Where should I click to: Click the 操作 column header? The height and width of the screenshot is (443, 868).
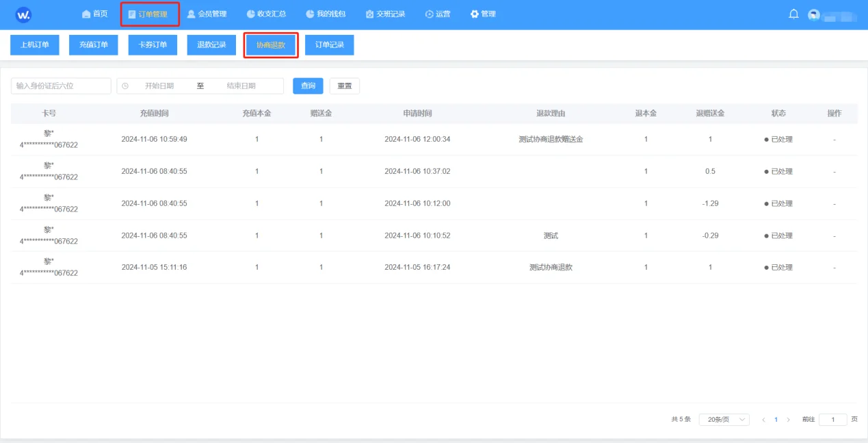[x=834, y=114]
